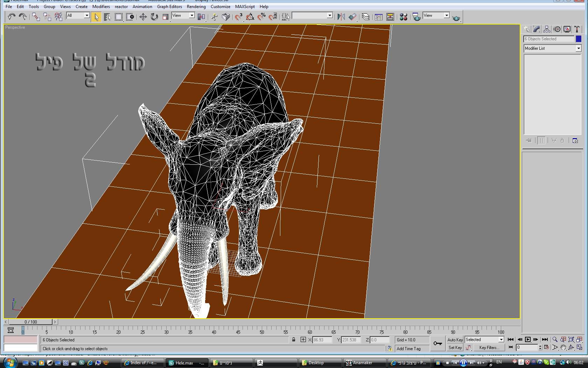Activate the Select and Rotate tool
Image resolution: width=588 pixels, height=368 pixels.
pyautogui.click(x=154, y=17)
